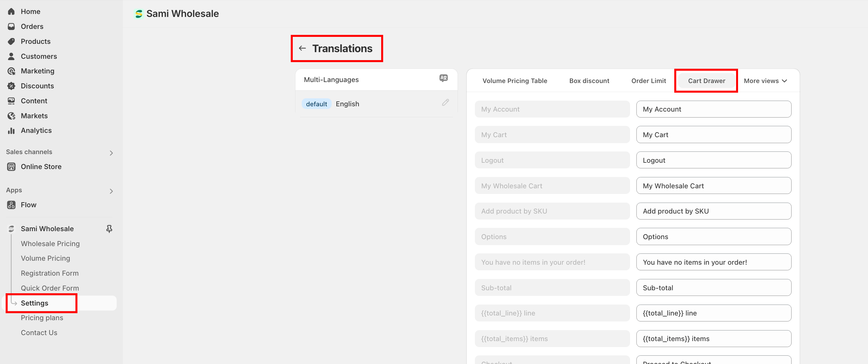Expand the Sales channels section
868x364 pixels.
pyautogui.click(x=111, y=153)
